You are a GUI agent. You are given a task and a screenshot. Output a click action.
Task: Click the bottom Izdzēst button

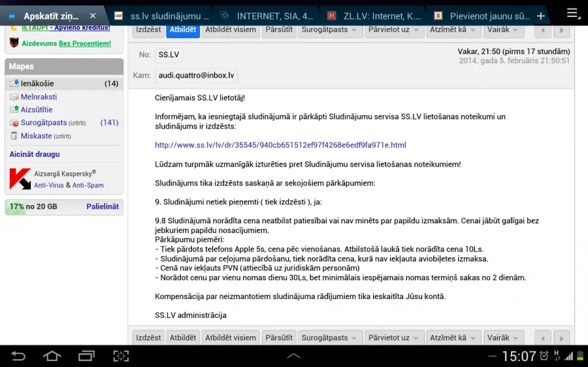(148, 338)
